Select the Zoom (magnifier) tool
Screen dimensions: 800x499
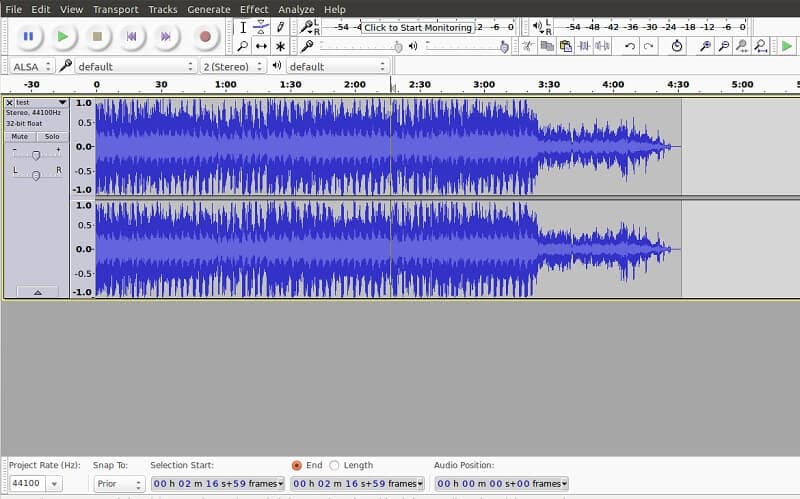point(243,46)
